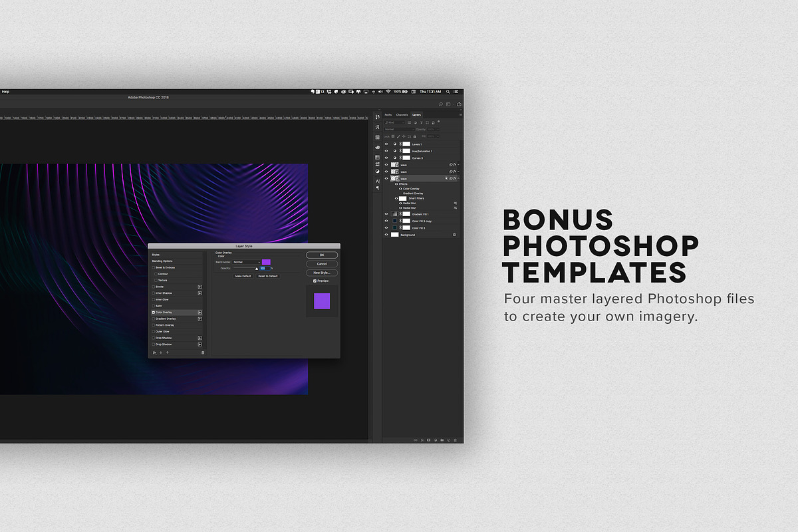Expand effects of the topmost wave layer

point(458,164)
